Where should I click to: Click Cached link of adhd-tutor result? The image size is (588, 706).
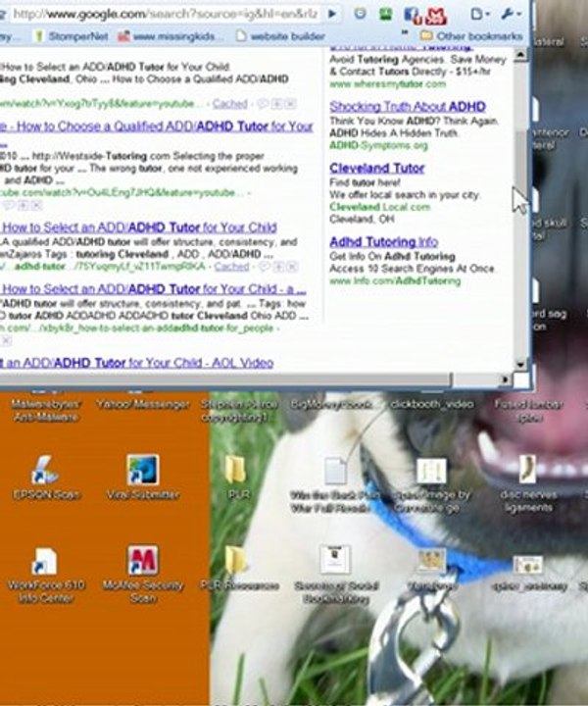(x=231, y=267)
